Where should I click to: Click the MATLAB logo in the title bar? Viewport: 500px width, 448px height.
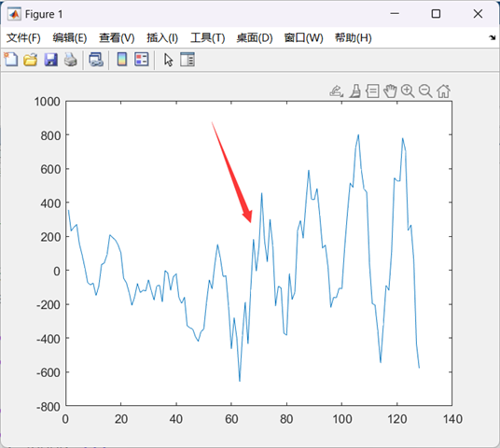pos(14,14)
